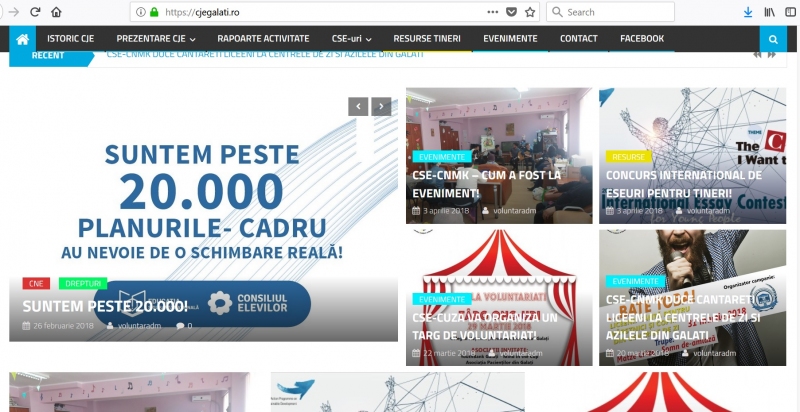Click EVENIMENTE tag on CUM A FOST post
This screenshot has height=412, width=800.
point(442,157)
